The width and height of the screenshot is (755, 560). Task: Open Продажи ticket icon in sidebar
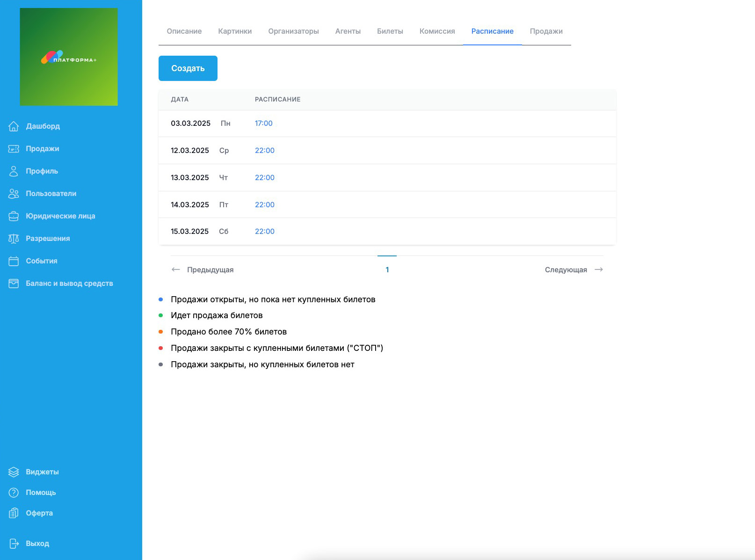[14, 149]
